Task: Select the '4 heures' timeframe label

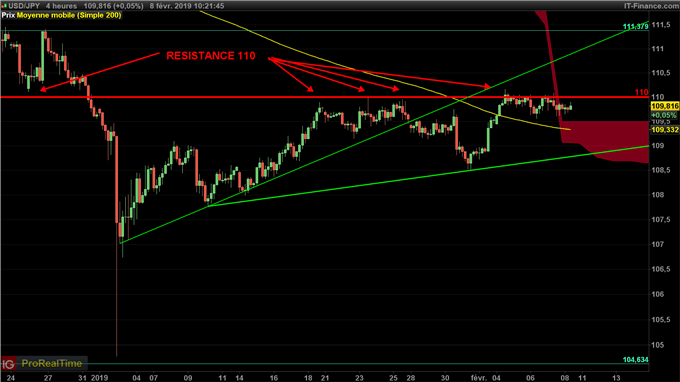Action: (61, 6)
